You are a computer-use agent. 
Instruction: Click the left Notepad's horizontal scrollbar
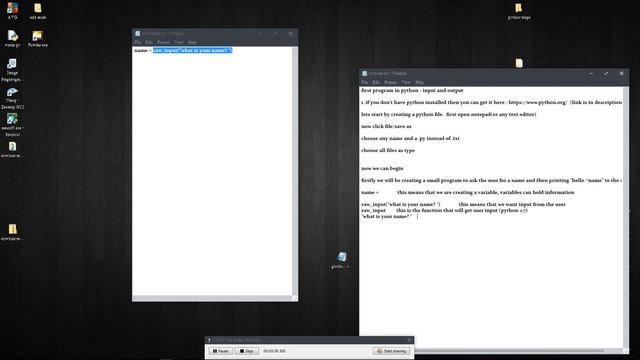coord(212,298)
